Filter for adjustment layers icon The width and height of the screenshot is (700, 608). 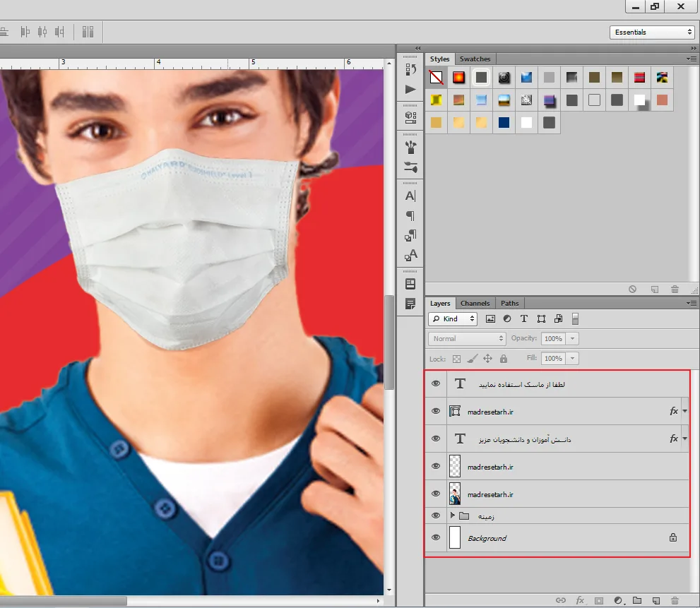coord(507,318)
